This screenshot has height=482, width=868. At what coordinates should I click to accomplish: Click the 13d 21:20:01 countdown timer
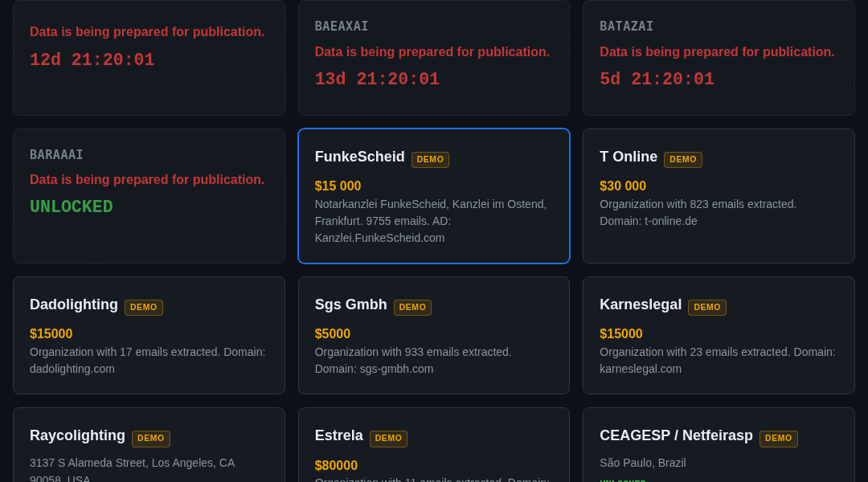[377, 80]
